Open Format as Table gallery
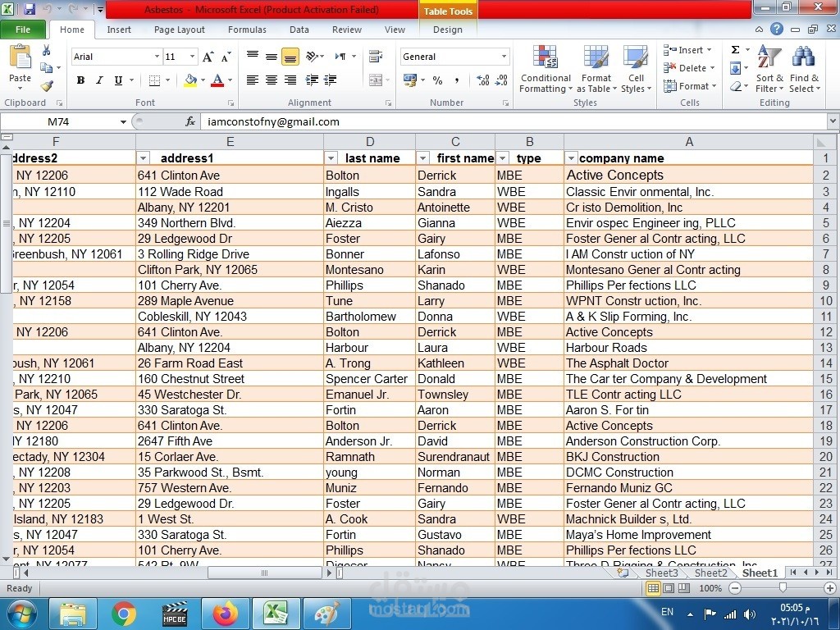This screenshot has width=840, height=630. (596, 69)
